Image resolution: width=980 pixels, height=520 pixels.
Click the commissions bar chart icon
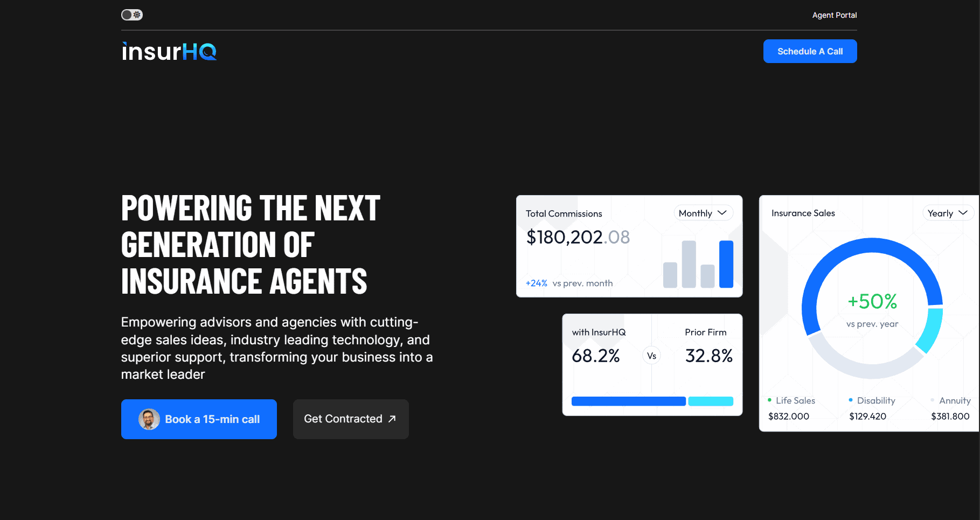point(698,264)
